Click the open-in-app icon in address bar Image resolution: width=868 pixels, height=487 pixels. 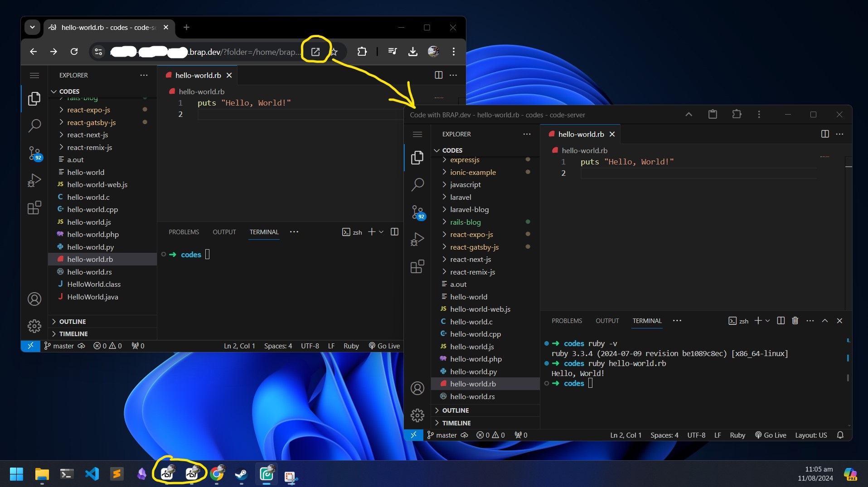[315, 52]
